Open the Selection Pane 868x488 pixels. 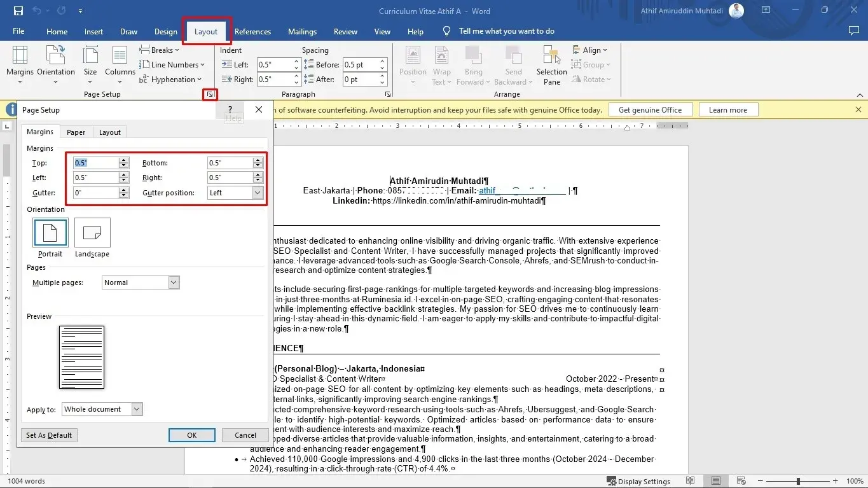[551, 65]
